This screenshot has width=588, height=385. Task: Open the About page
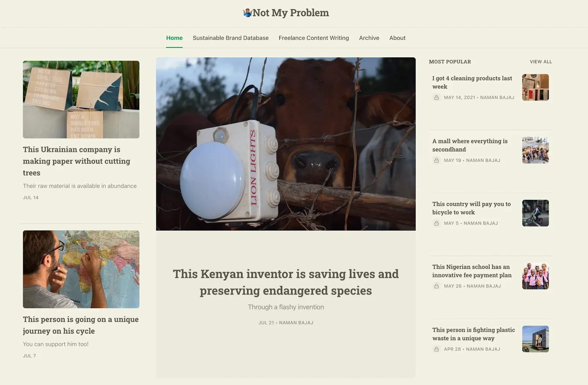coord(397,38)
